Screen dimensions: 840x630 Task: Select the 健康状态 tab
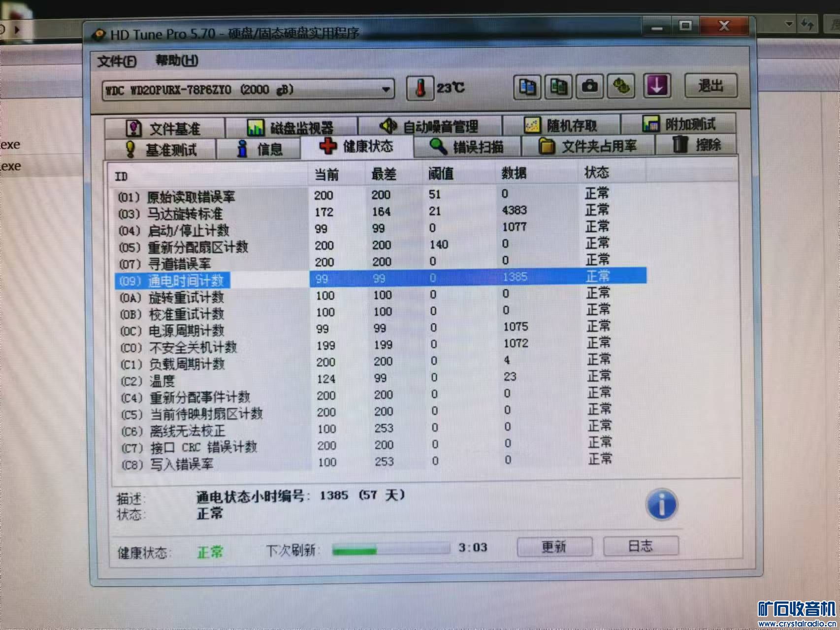(357, 146)
